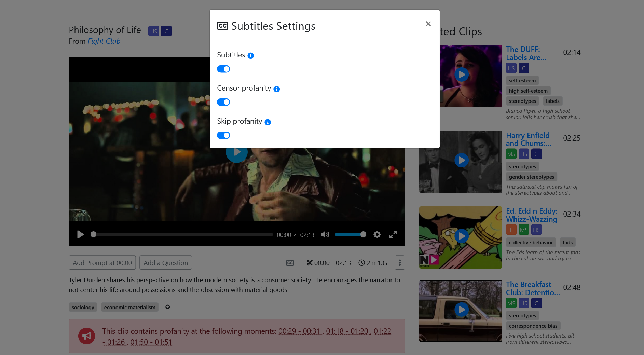Mute the video with the speaker icon
The height and width of the screenshot is (355, 644).
325,234
